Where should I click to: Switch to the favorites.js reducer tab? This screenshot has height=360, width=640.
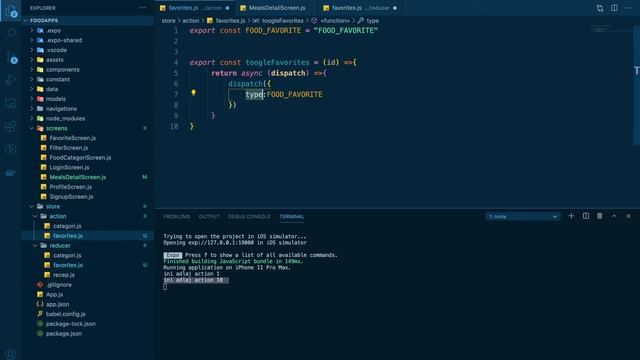coord(360,8)
